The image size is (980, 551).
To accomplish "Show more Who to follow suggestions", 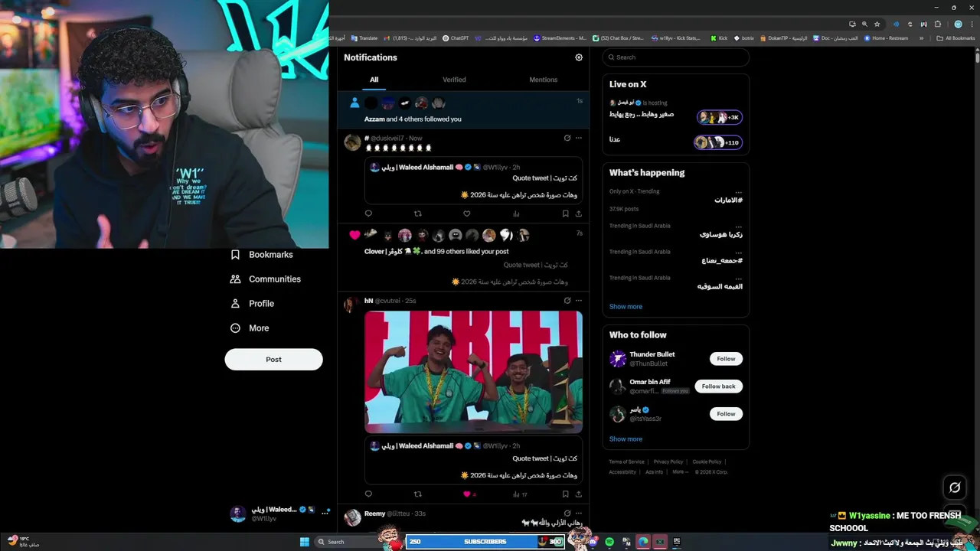I will [626, 439].
